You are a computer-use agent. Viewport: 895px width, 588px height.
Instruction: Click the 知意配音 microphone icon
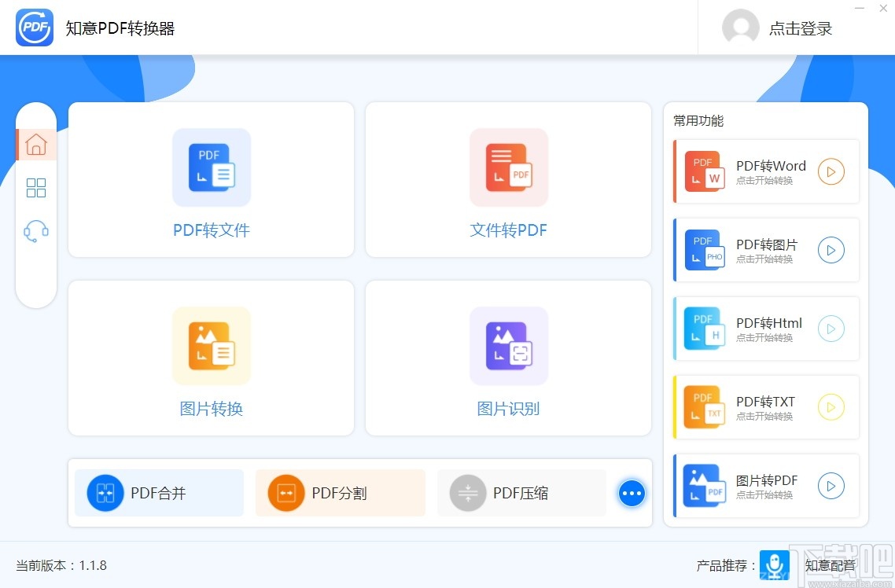[774, 565]
